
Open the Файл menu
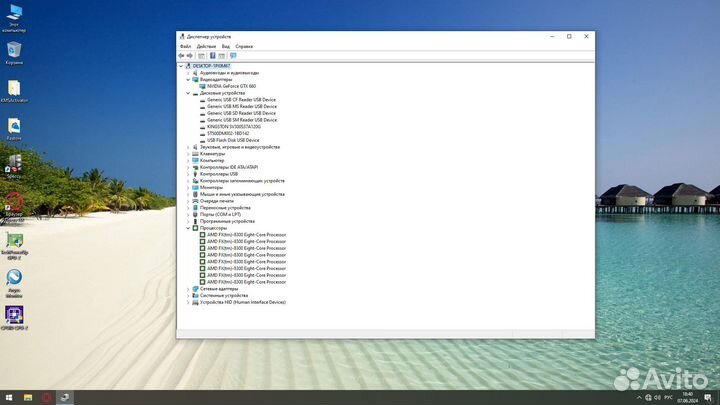click(185, 46)
